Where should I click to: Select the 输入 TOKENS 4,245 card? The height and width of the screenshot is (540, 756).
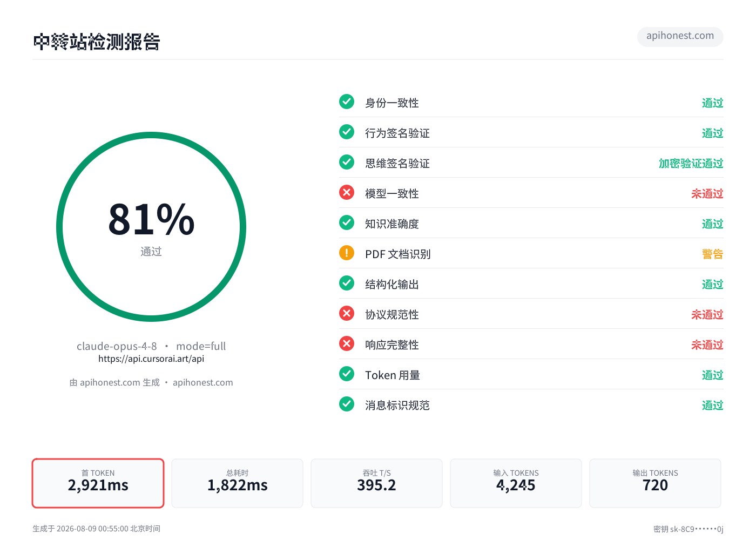coord(516,483)
